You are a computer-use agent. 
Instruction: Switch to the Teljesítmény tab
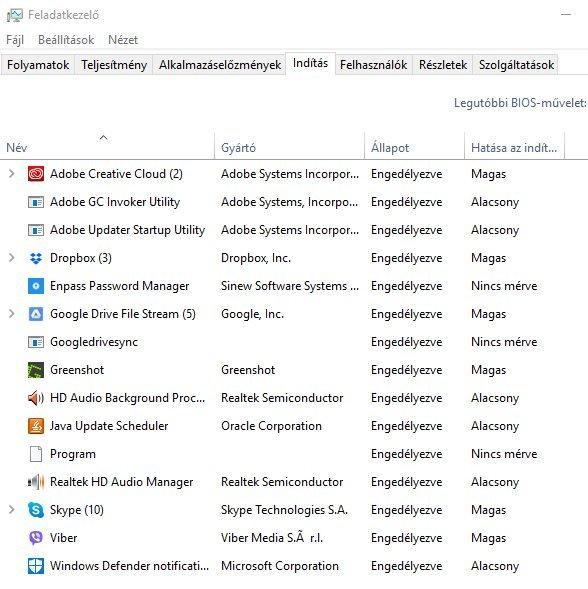point(114,65)
